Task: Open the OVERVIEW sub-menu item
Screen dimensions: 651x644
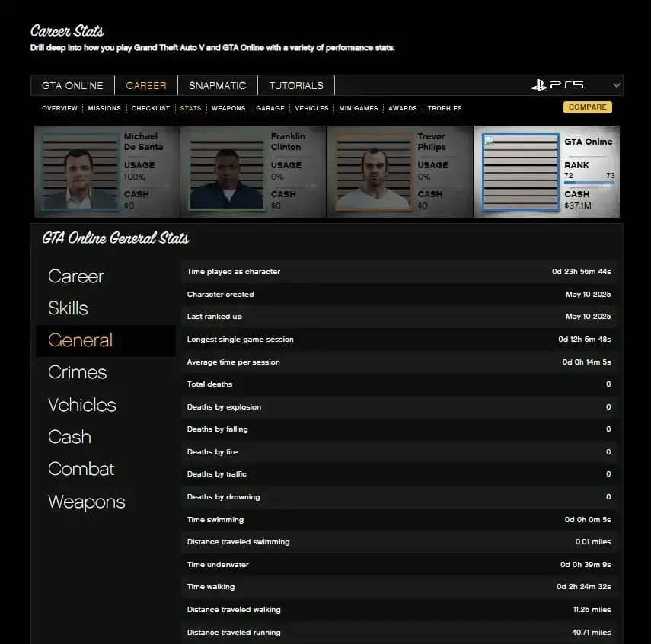Action: pos(60,108)
